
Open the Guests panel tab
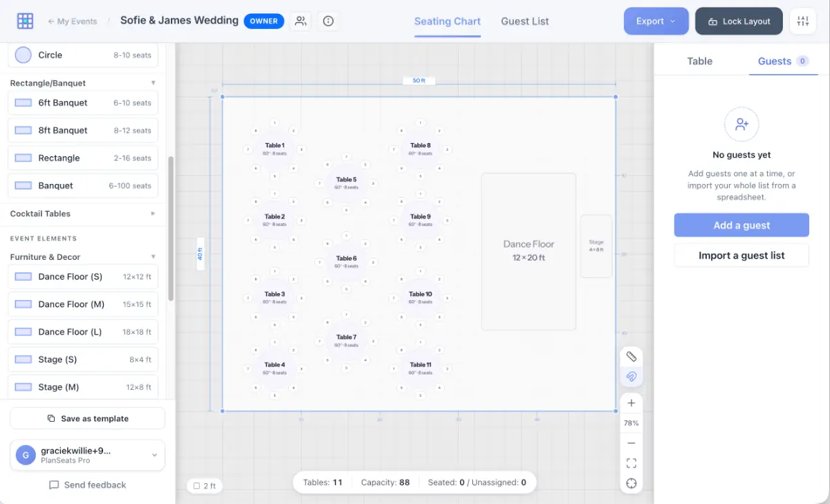[784, 61]
